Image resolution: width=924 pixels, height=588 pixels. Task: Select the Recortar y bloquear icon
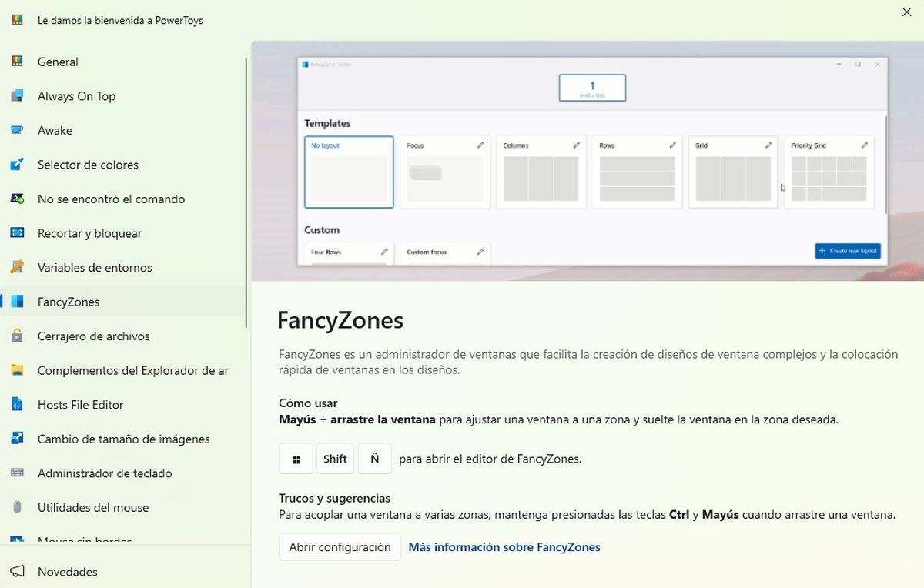click(x=17, y=233)
